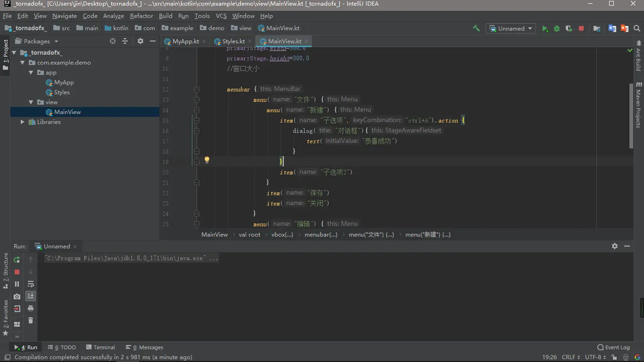Rerun the Unnamed process in Run panel
This screenshot has height=362, width=644.
coord(17,259)
